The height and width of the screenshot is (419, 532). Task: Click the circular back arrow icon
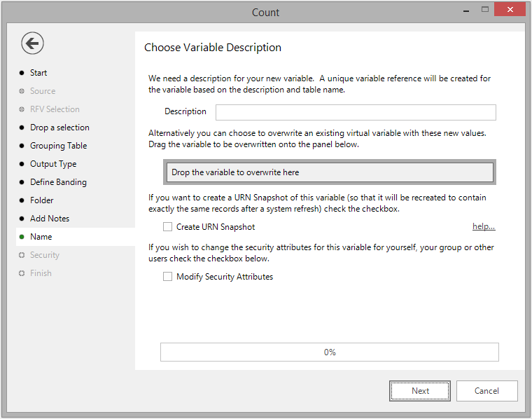click(32, 43)
